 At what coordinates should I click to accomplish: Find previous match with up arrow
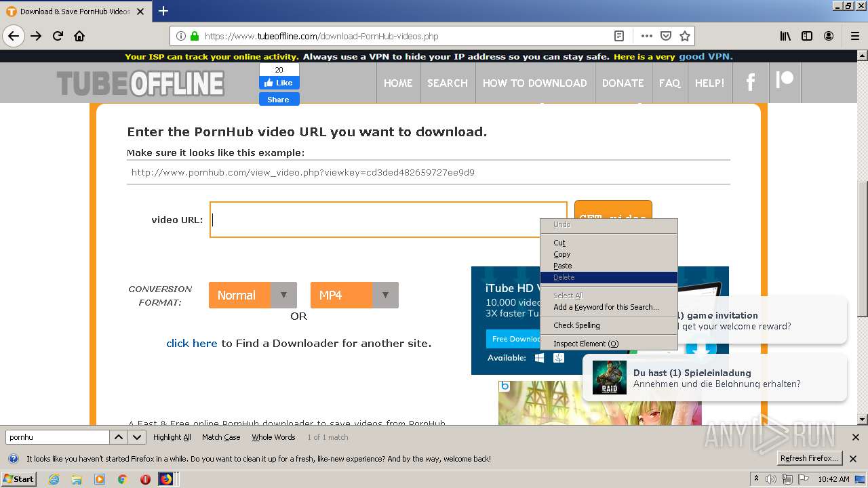(119, 437)
